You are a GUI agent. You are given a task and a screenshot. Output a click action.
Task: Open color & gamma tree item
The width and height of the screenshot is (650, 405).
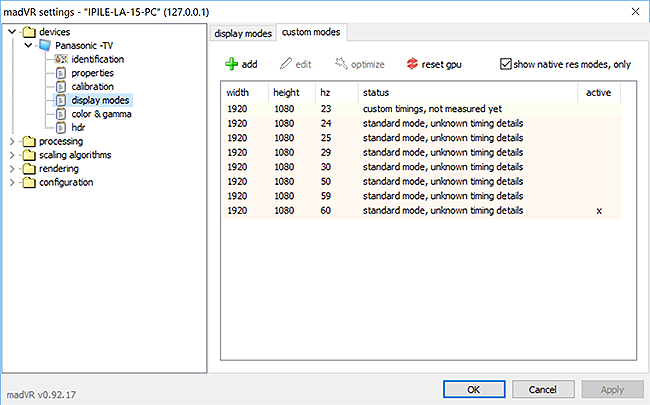(x=102, y=114)
